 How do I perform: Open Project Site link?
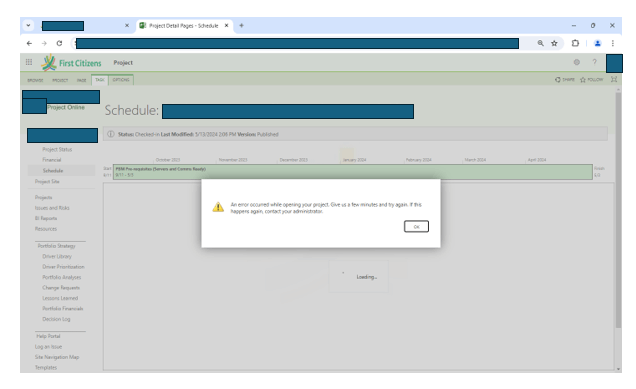click(47, 181)
